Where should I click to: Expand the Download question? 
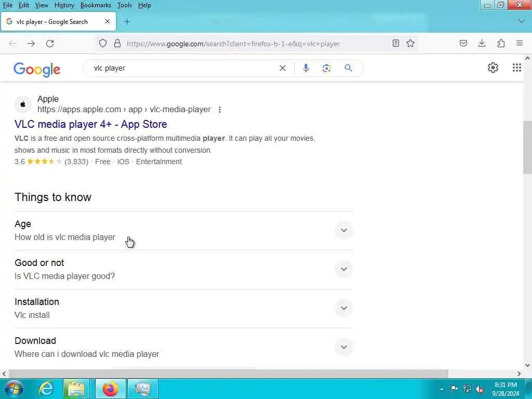coord(344,347)
